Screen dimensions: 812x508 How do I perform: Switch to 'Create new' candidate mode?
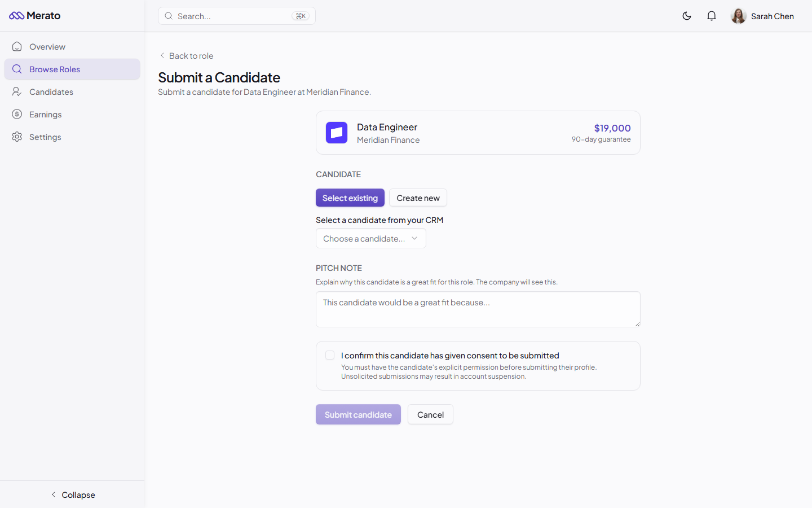(x=418, y=198)
